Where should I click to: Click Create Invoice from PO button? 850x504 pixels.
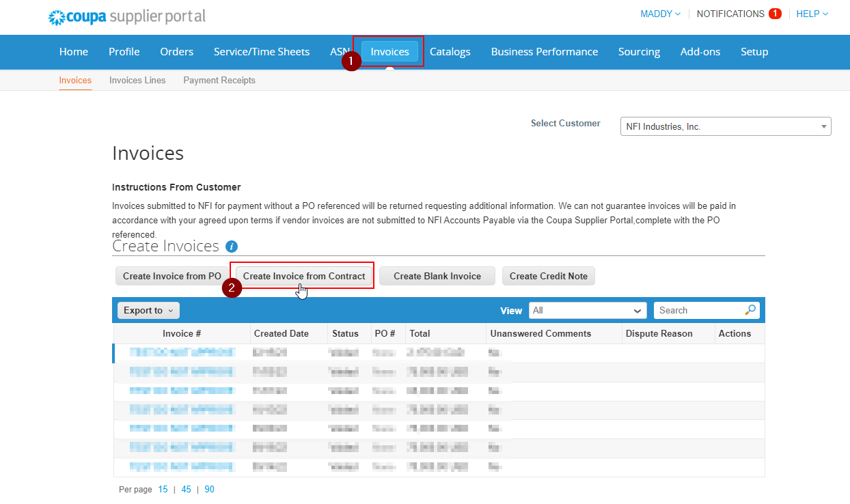172,276
